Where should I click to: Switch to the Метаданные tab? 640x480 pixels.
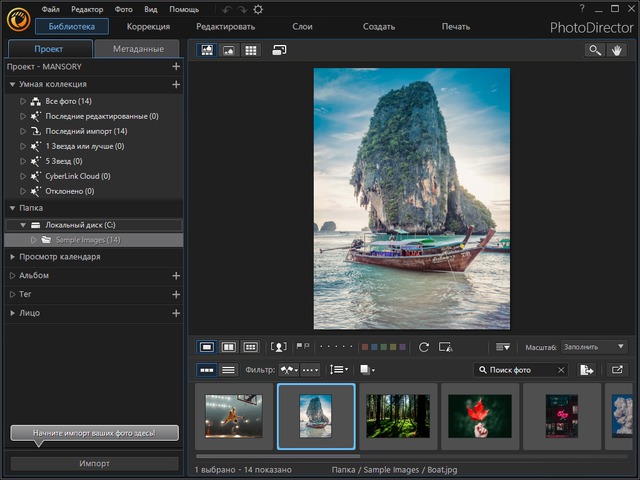pyautogui.click(x=137, y=48)
